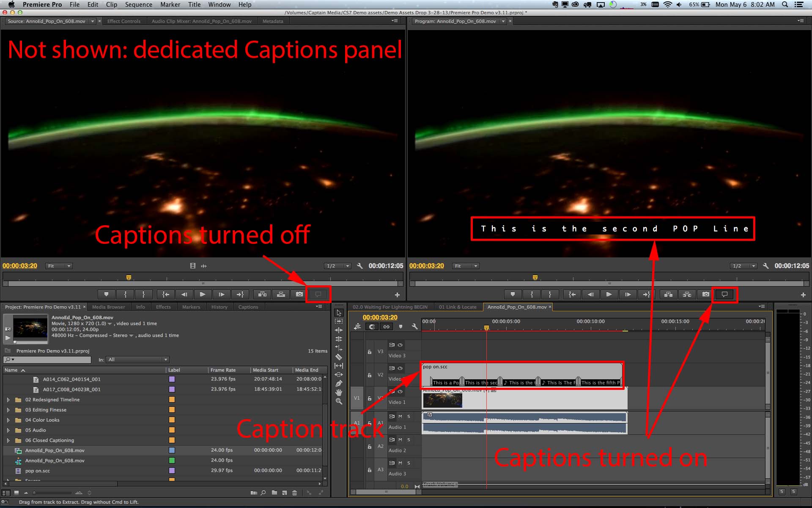Toggle V3 track output eye
Viewport: 812px width, 508px height.
[400, 345]
